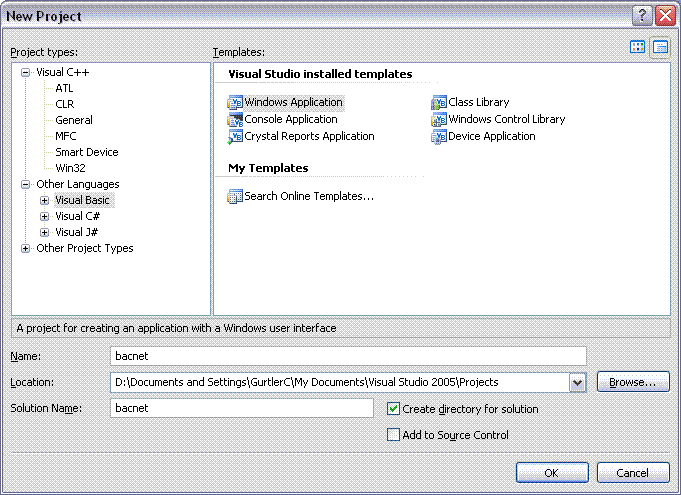
Task: Click Windows Control Library label
Action: 507,119
